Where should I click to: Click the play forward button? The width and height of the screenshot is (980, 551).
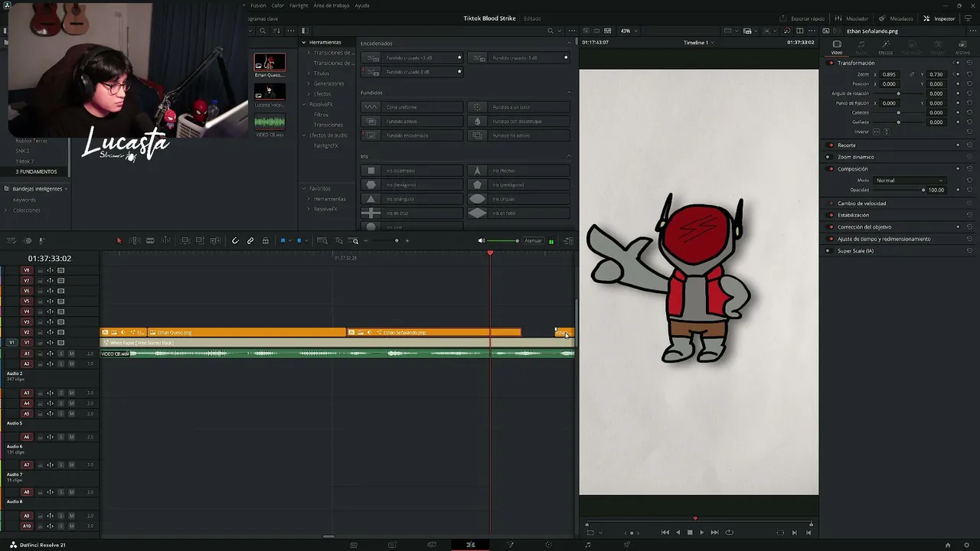(x=701, y=533)
